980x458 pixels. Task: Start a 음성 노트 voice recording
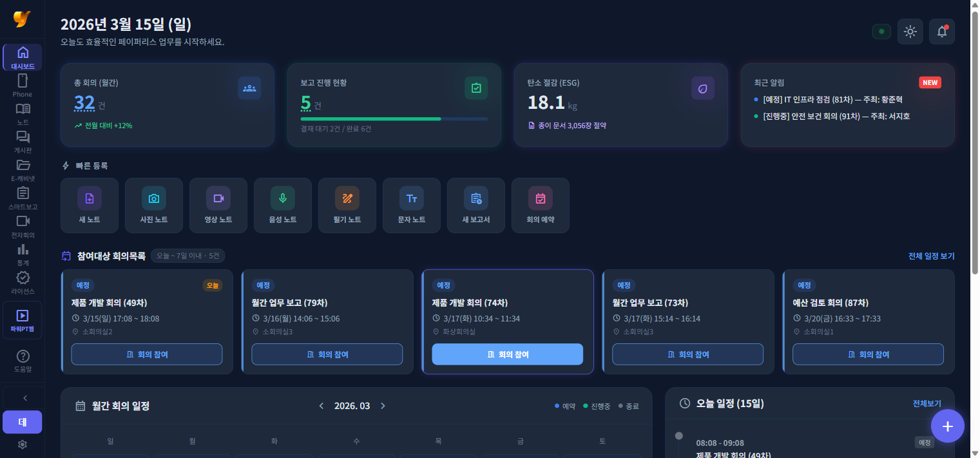[x=282, y=198]
